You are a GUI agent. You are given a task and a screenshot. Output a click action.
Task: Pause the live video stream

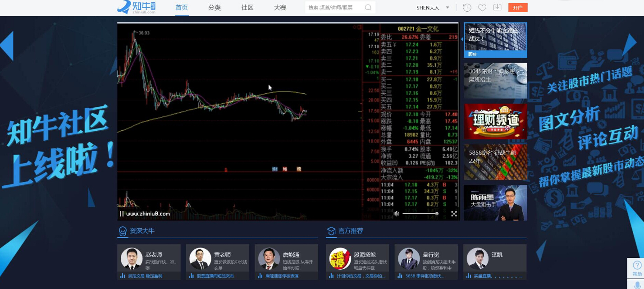point(122,214)
